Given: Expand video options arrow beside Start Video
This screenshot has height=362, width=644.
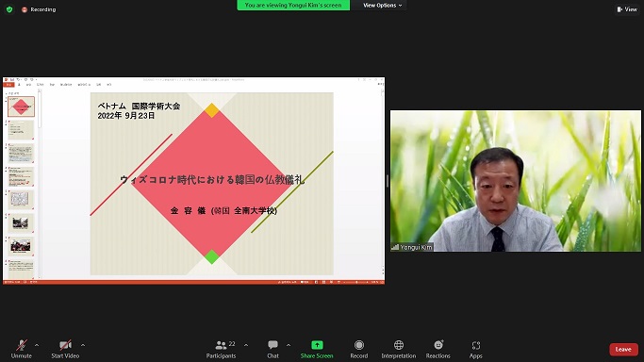Looking at the screenshot, I should [83, 345].
